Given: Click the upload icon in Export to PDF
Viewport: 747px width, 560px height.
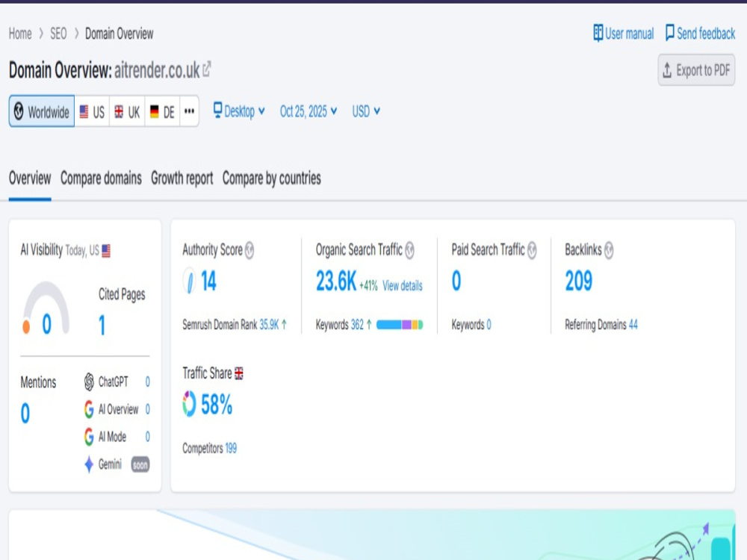Looking at the screenshot, I should point(667,70).
